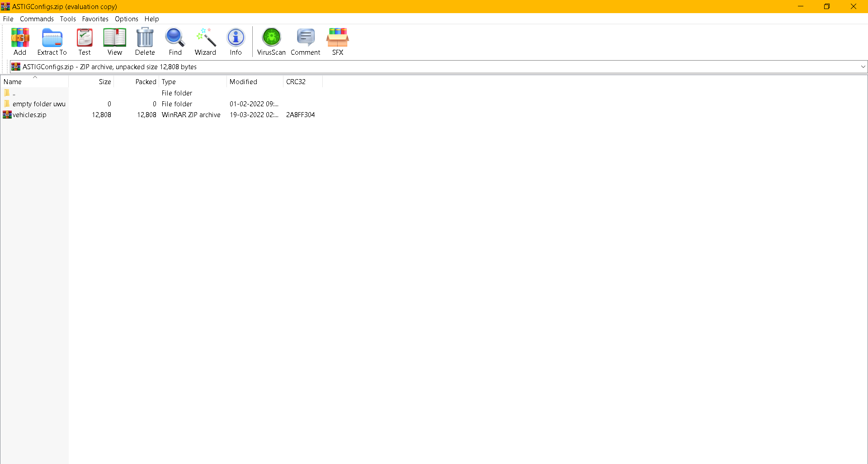Viewport: 868px width, 464px height.
Task: Close the WinRAR window
Action: pyautogui.click(x=854, y=6)
